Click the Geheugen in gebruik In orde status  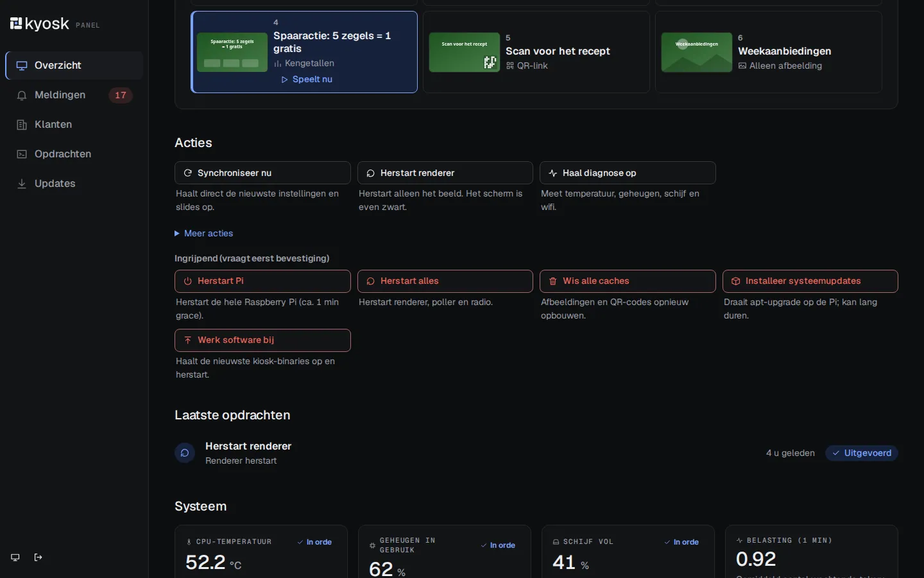pyautogui.click(x=498, y=546)
